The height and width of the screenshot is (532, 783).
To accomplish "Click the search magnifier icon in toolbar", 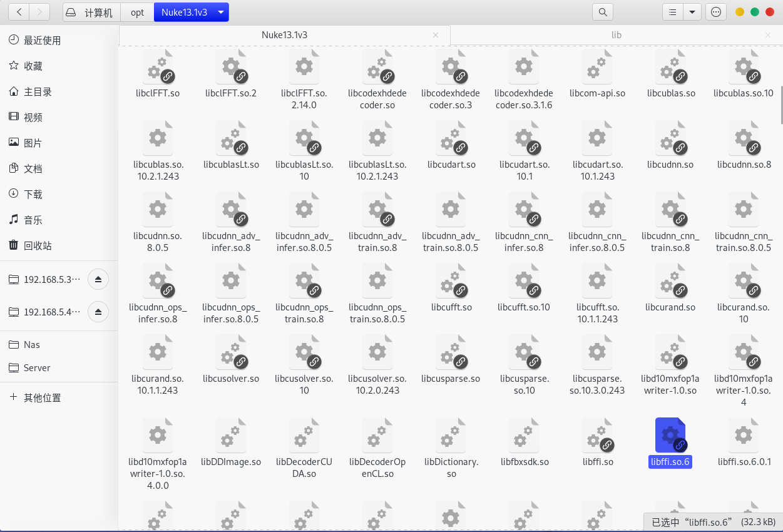I will (602, 12).
